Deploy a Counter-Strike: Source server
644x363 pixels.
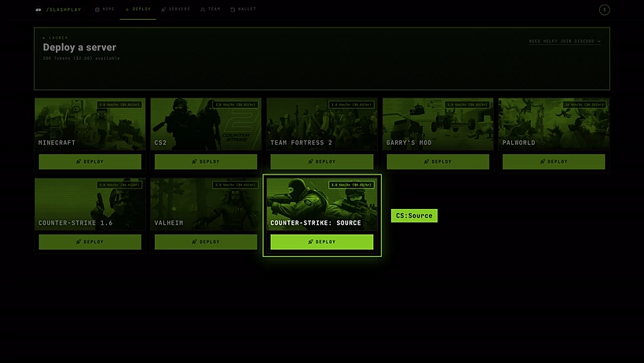(322, 242)
